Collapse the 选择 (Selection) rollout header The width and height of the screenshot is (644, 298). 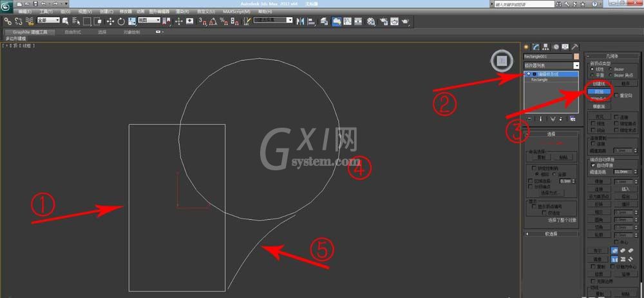tap(551, 134)
